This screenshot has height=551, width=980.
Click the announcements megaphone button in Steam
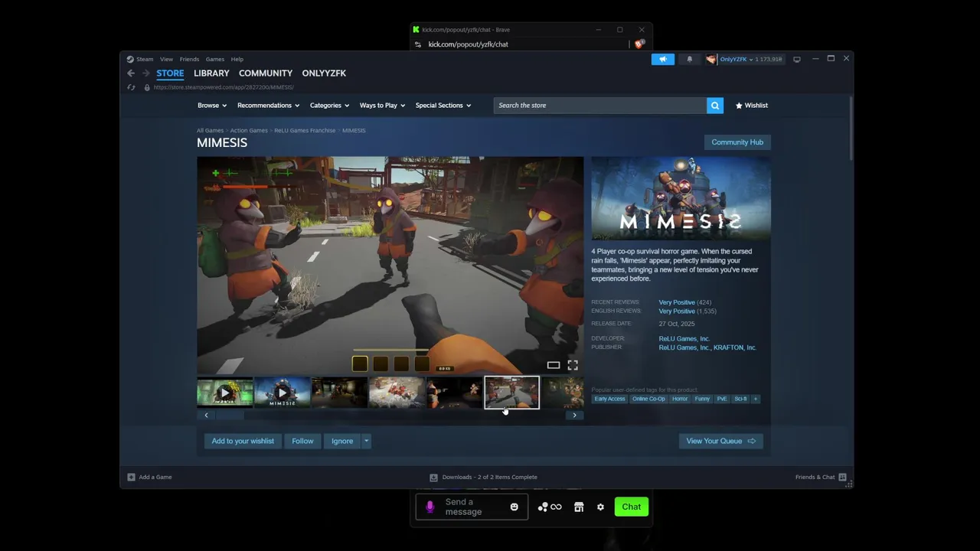click(663, 59)
